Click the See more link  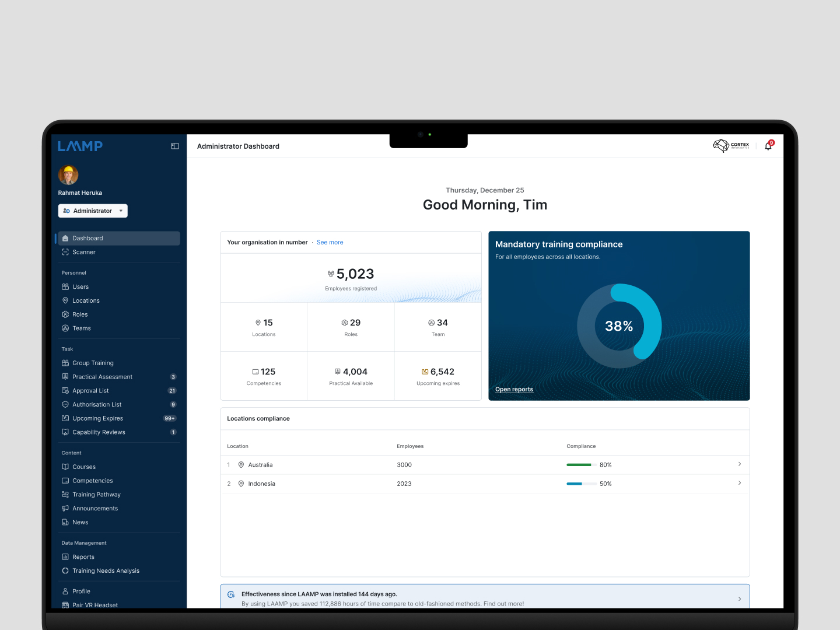tap(330, 243)
